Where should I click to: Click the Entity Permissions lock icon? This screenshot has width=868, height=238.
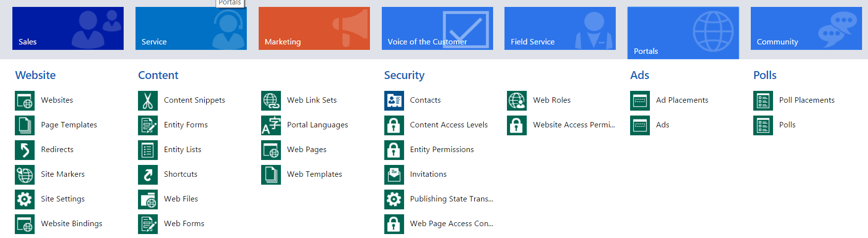point(394,150)
